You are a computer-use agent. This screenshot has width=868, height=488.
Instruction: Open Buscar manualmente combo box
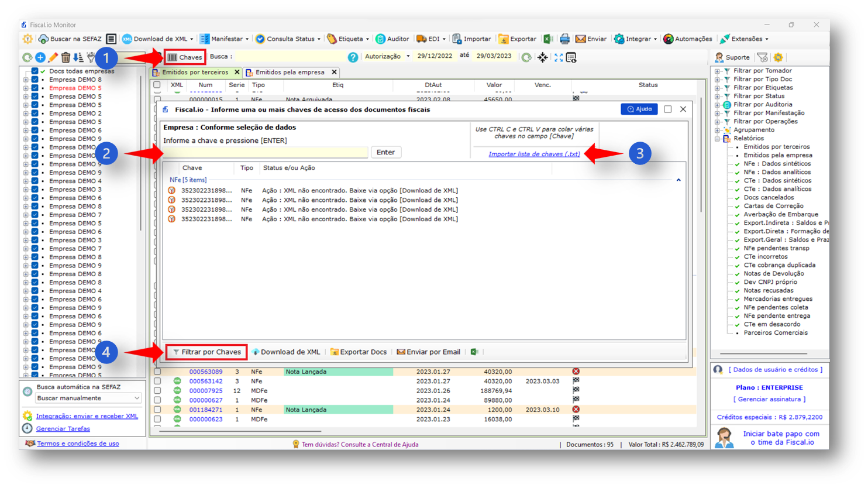[88, 398]
